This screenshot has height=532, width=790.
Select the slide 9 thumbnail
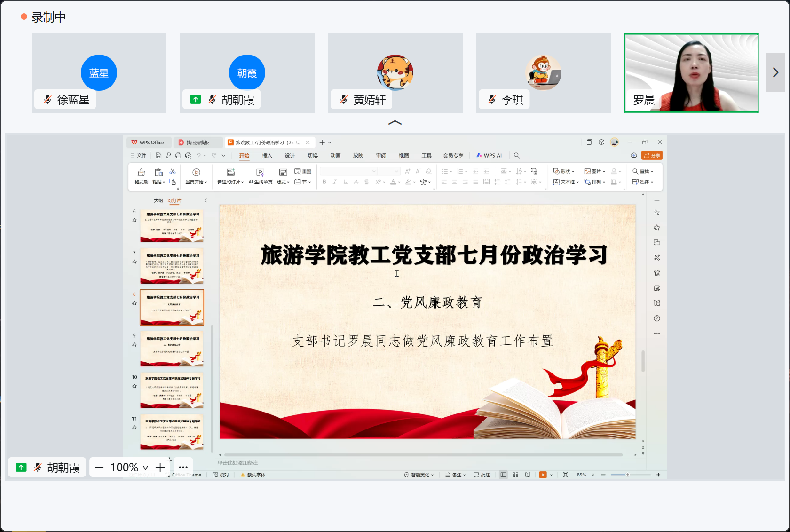pyautogui.click(x=172, y=349)
